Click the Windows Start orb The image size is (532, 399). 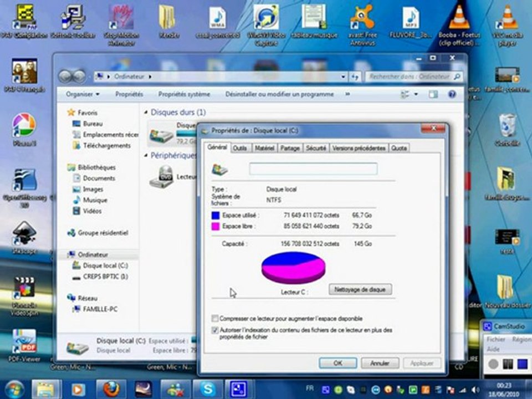coord(13,389)
